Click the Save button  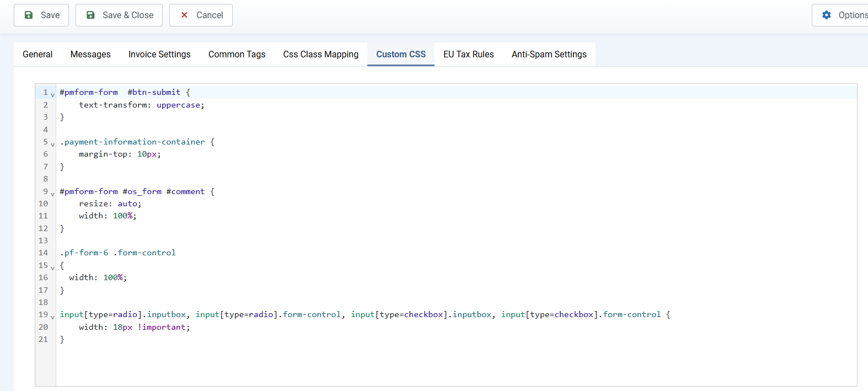point(41,15)
